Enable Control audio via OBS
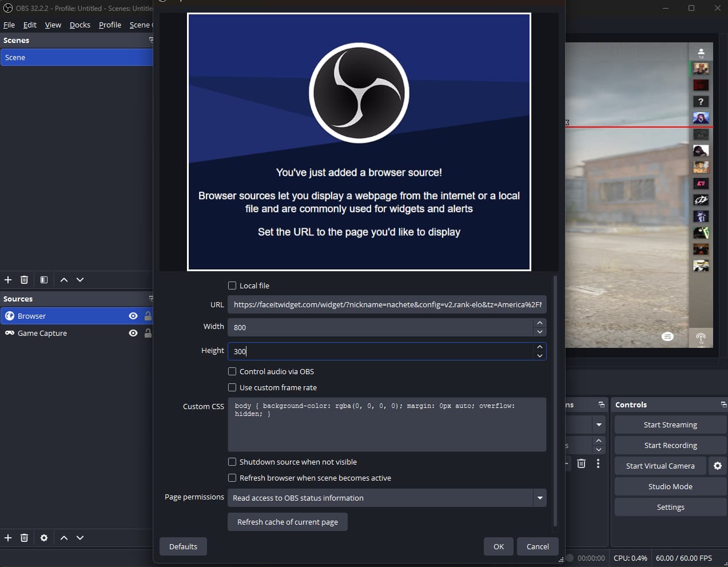 232,371
